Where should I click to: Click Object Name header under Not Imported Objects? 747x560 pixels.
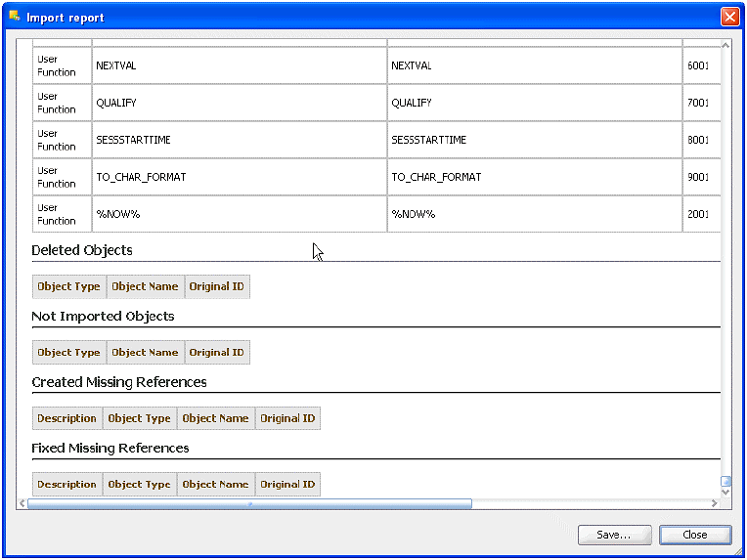pos(146,353)
